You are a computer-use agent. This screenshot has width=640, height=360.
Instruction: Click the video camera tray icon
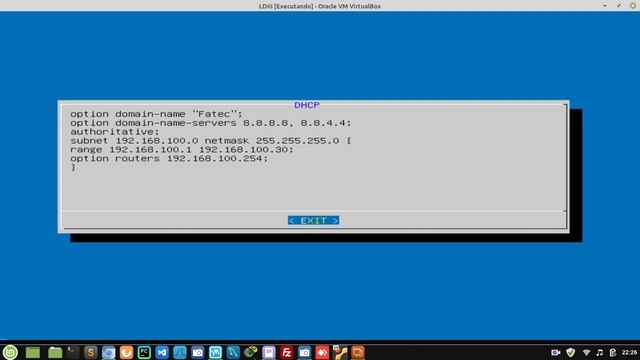[556, 352]
